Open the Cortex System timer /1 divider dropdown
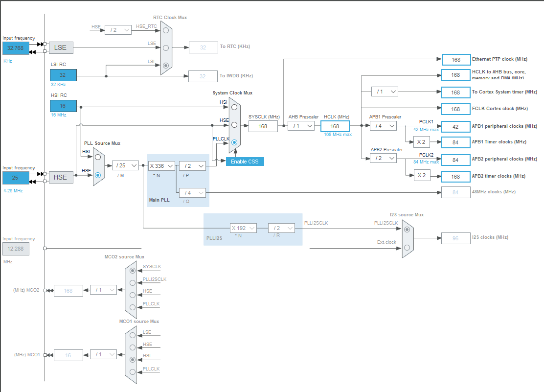 (x=385, y=92)
